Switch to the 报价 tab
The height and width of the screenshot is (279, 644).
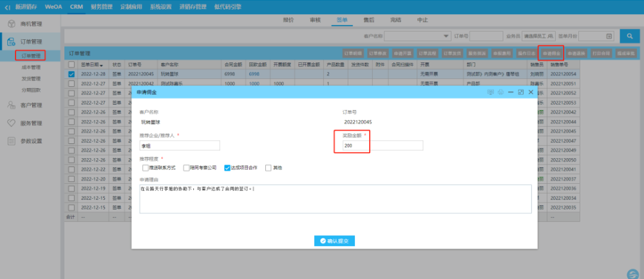coord(289,20)
